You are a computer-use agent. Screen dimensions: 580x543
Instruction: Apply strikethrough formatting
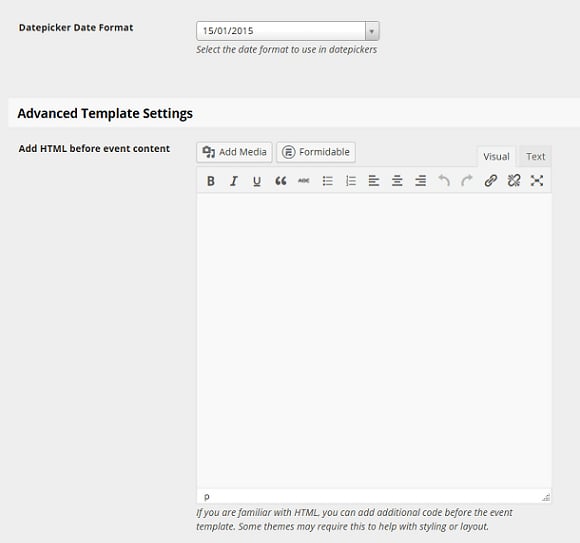[304, 181]
